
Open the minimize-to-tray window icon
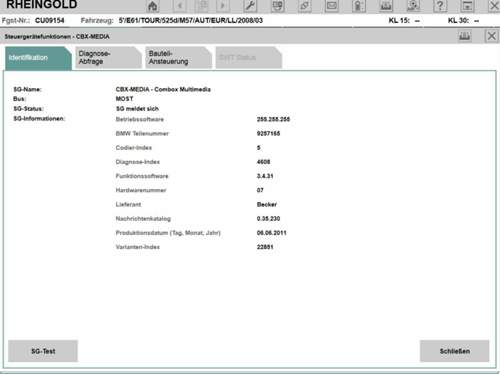(x=467, y=6)
